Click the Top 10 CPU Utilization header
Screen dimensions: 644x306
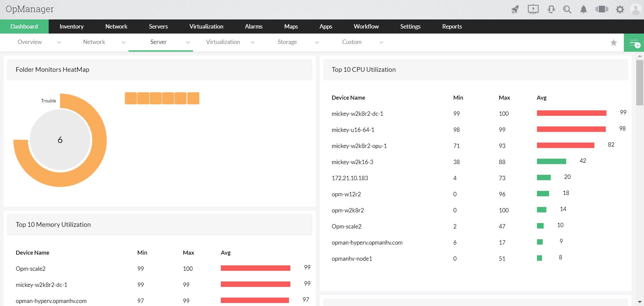pyautogui.click(x=476, y=70)
